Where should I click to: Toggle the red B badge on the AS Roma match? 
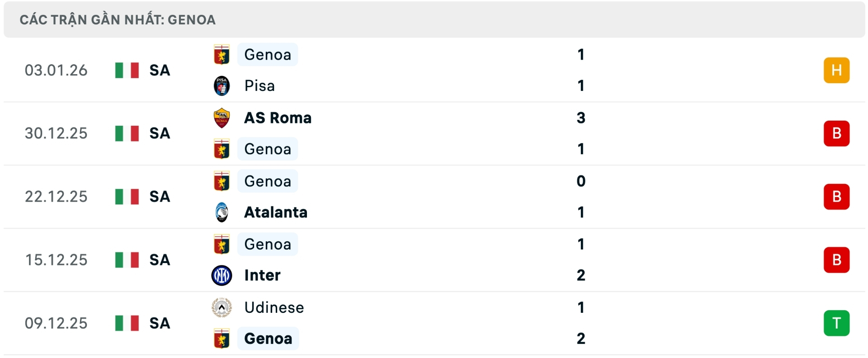coord(837,133)
